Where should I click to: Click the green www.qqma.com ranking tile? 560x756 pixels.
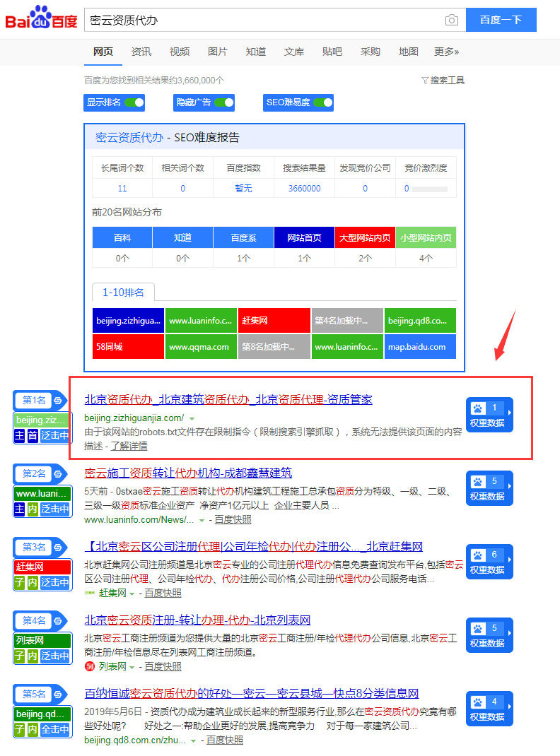click(201, 347)
